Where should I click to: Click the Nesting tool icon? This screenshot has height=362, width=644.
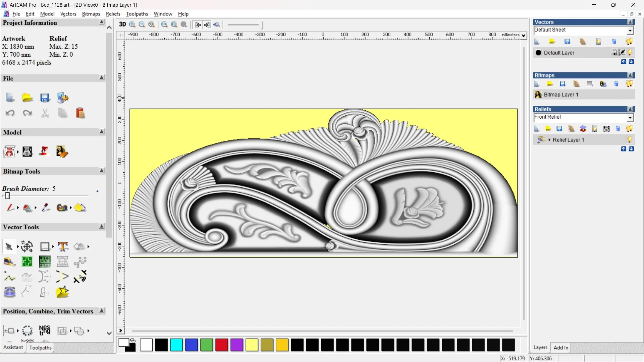[x=45, y=330]
